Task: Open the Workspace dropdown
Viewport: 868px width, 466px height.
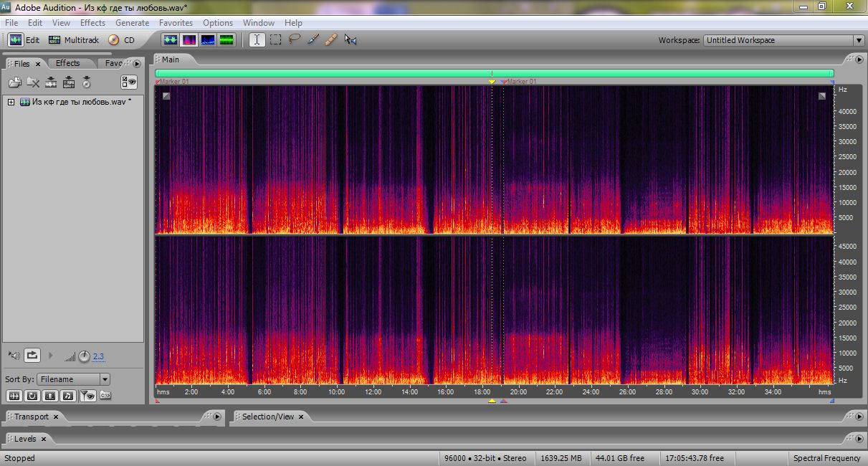Action: 858,40
